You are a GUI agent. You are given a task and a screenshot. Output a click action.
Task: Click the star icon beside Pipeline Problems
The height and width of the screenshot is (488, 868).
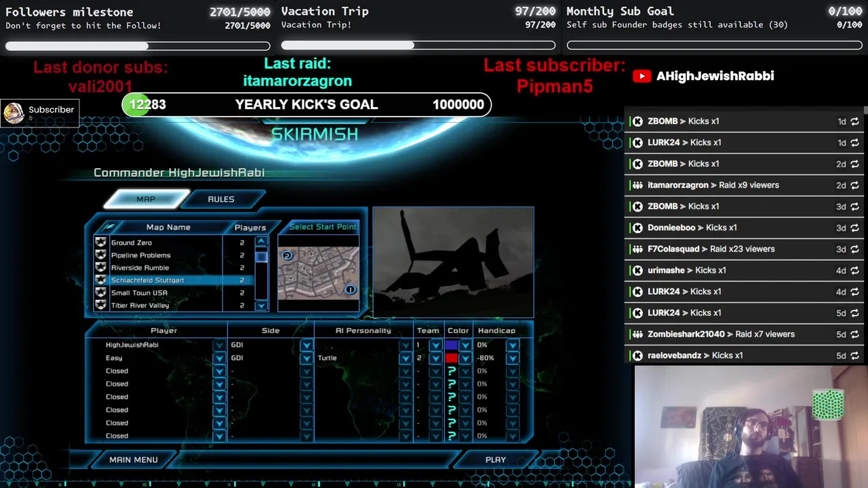coord(101,255)
